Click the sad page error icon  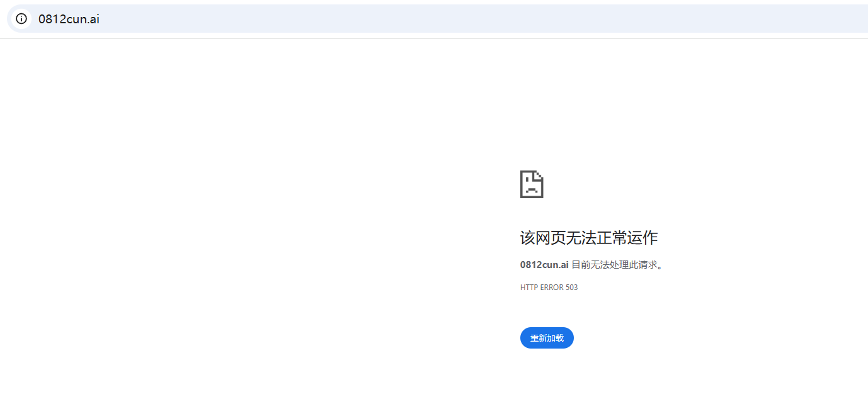(532, 184)
